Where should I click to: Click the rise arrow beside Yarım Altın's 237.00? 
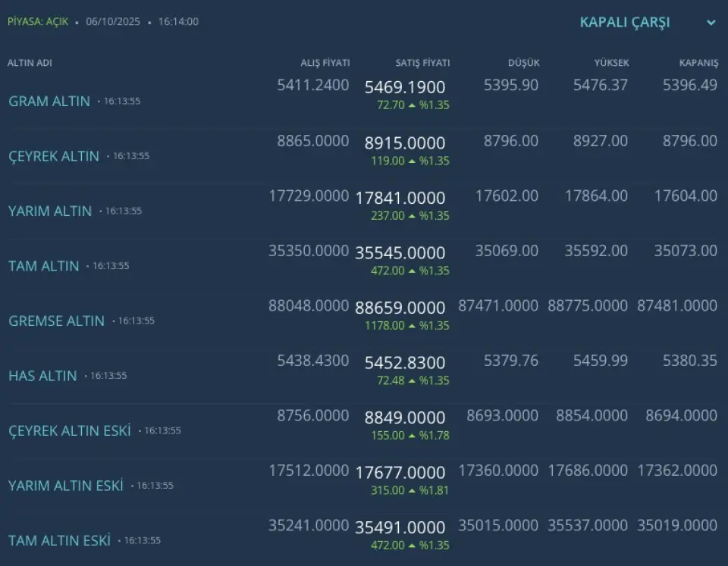tap(412, 216)
